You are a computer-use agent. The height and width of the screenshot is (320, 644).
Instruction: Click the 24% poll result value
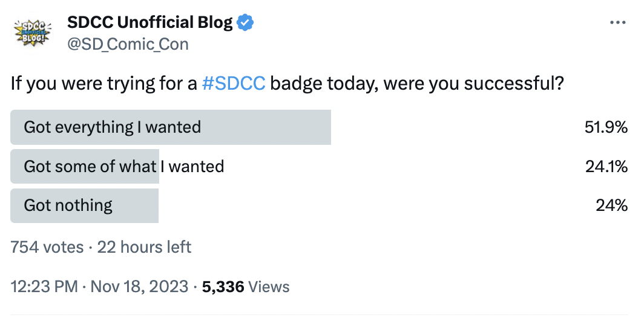[x=611, y=205]
